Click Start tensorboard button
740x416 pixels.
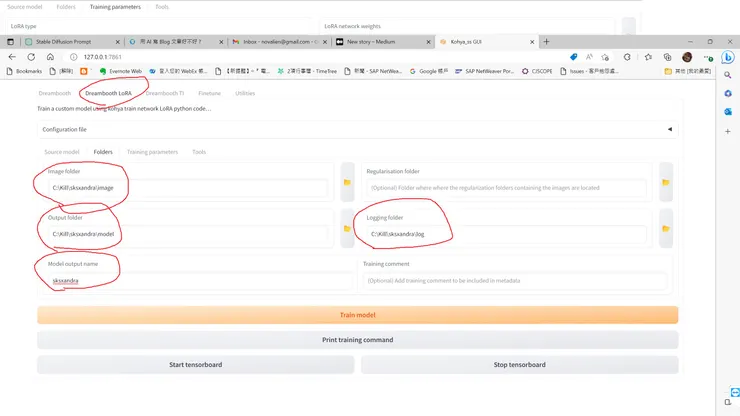(195, 365)
